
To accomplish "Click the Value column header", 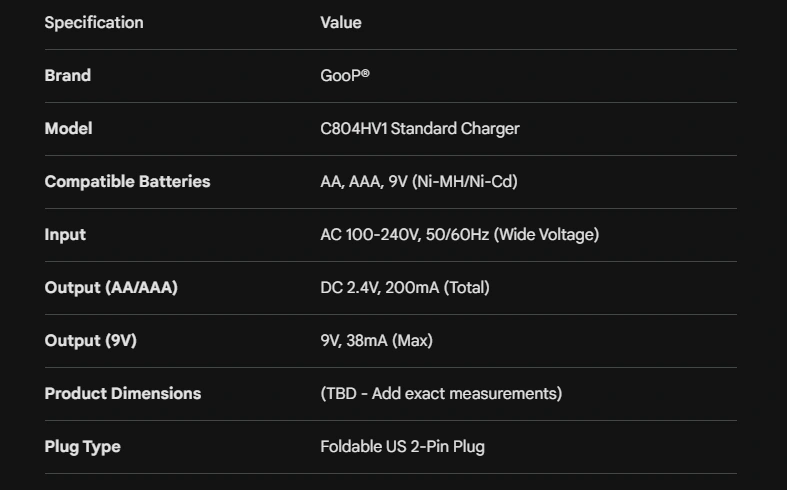I will point(341,22).
